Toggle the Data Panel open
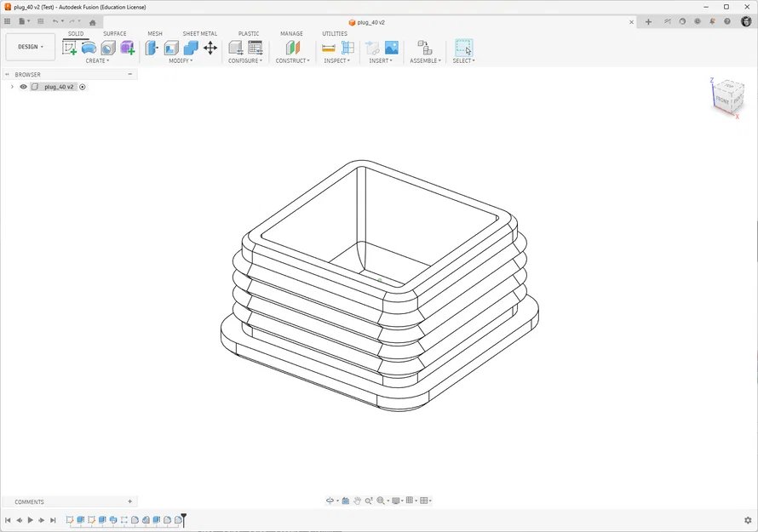This screenshot has height=532, width=758. 7,20
